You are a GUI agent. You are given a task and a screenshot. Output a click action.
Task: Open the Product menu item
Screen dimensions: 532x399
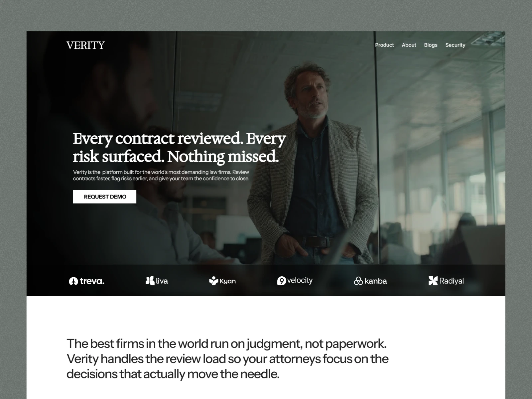point(384,45)
